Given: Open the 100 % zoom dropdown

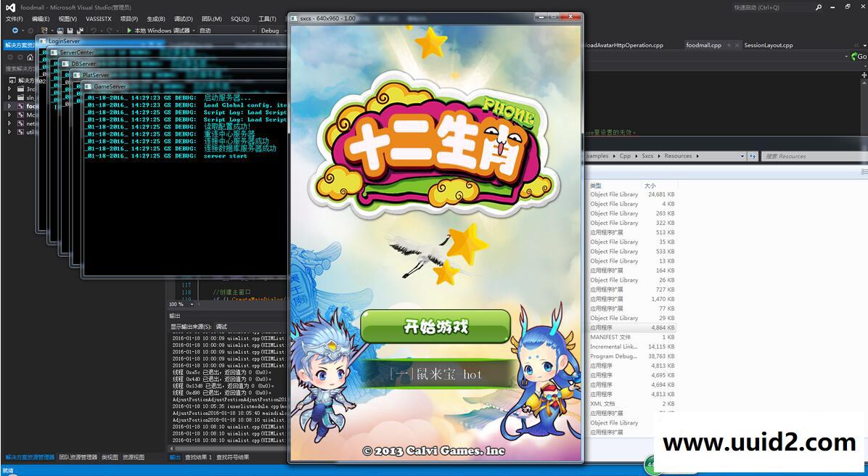Looking at the screenshot, I should pyautogui.click(x=191, y=304).
